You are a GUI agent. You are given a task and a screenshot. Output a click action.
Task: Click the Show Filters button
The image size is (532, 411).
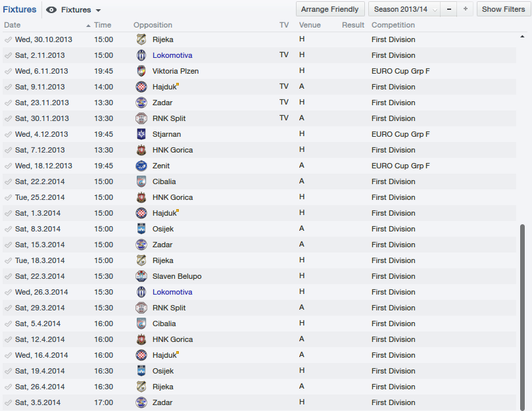tap(503, 9)
